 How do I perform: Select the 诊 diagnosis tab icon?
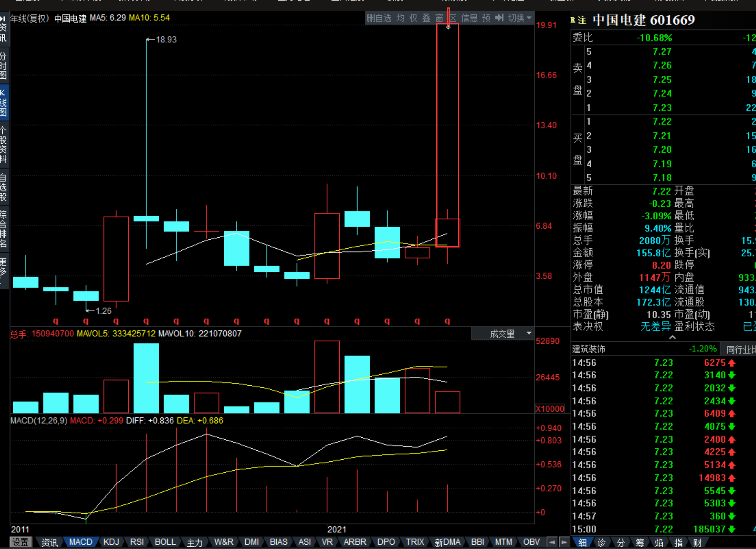[601, 542]
